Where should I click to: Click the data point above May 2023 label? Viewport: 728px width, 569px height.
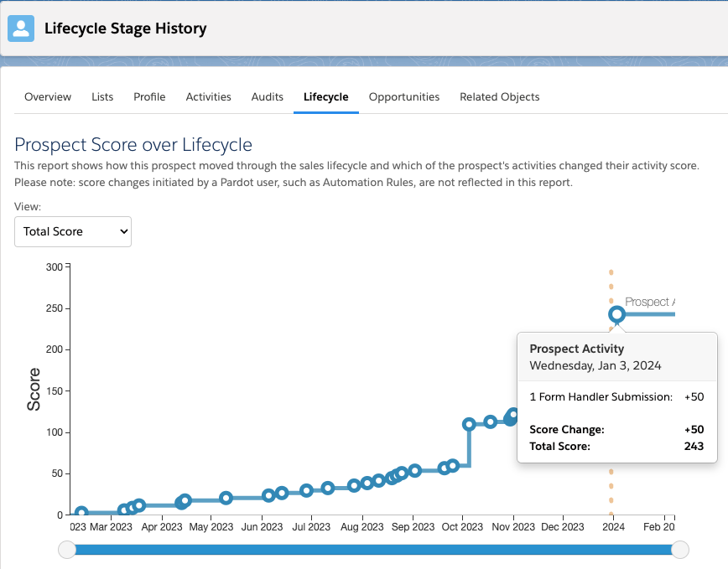pyautogui.click(x=226, y=498)
